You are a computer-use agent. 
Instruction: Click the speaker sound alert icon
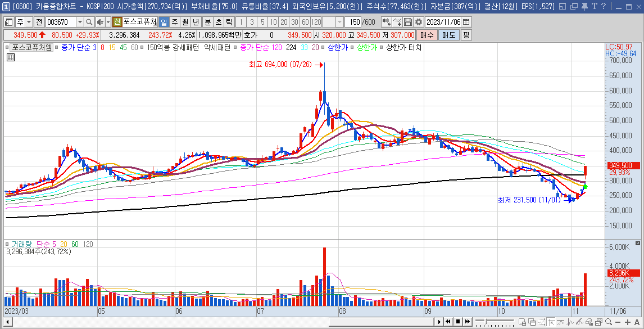tap(100, 22)
